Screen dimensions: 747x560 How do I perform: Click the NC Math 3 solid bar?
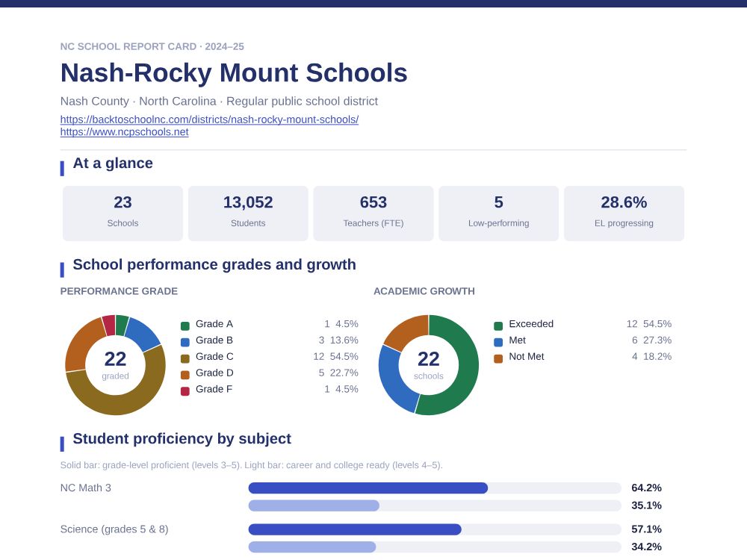[x=368, y=488]
